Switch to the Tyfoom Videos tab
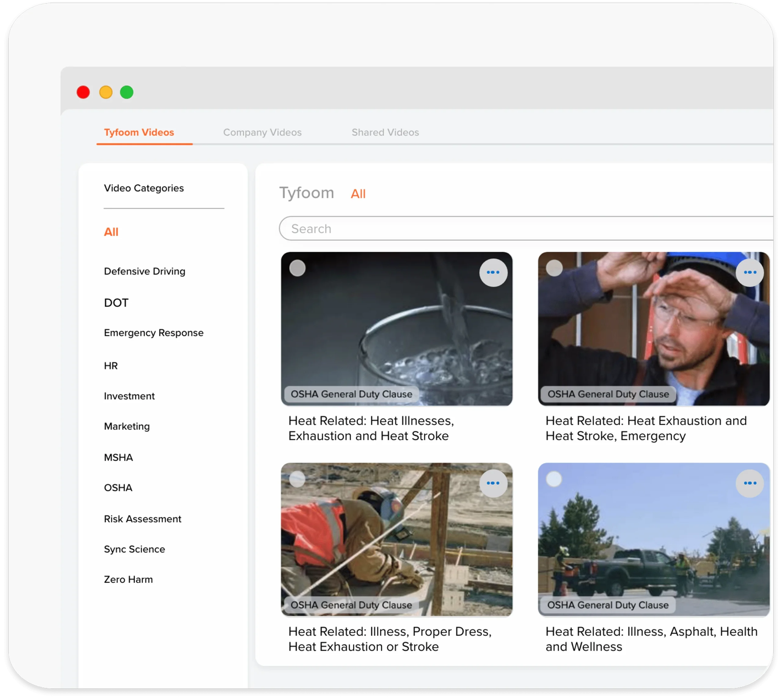 click(x=139, y=132)
